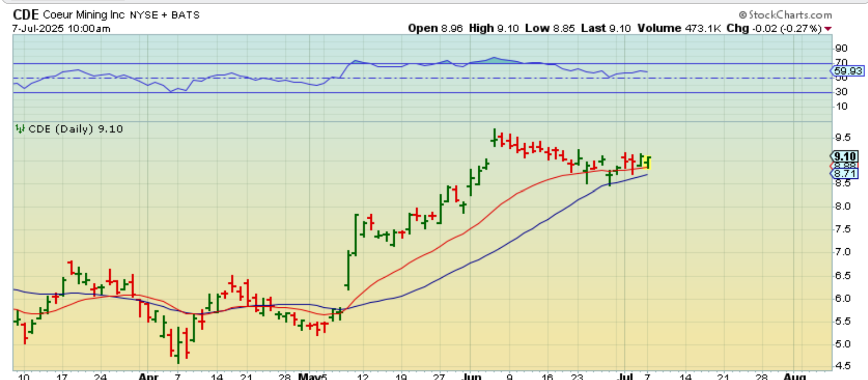
Task: Click the Low 8.85 value
Action: point(550,29)
